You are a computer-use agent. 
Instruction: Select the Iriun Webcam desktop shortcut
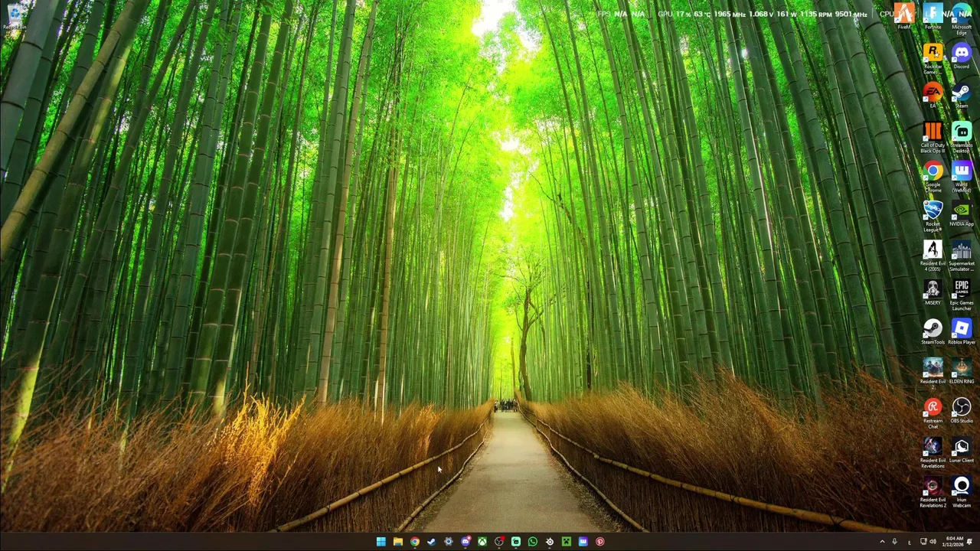point(962,493)
